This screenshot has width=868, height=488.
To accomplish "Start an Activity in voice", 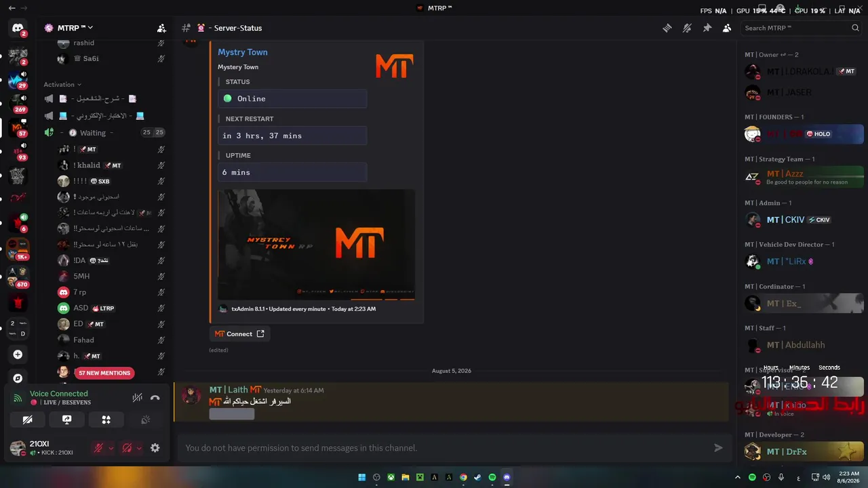I will click(x=106, y=420).
